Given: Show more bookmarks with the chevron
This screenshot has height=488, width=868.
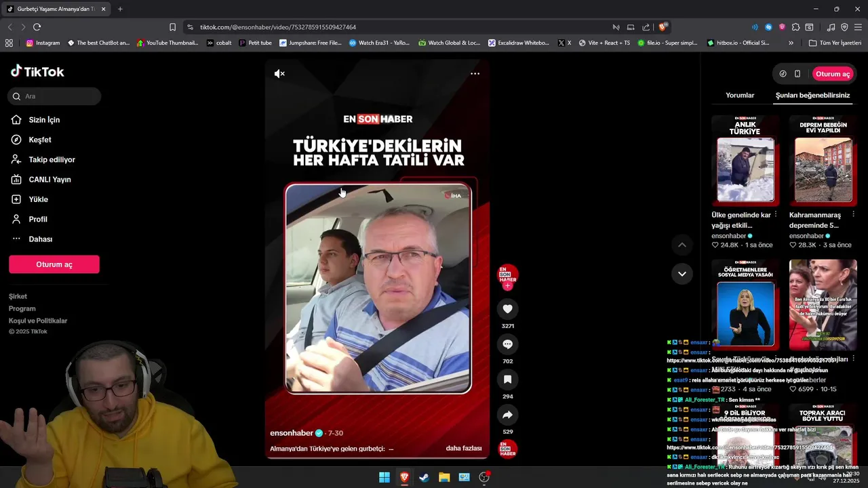Looking at the screenshot, I should (x=791, y=43).
